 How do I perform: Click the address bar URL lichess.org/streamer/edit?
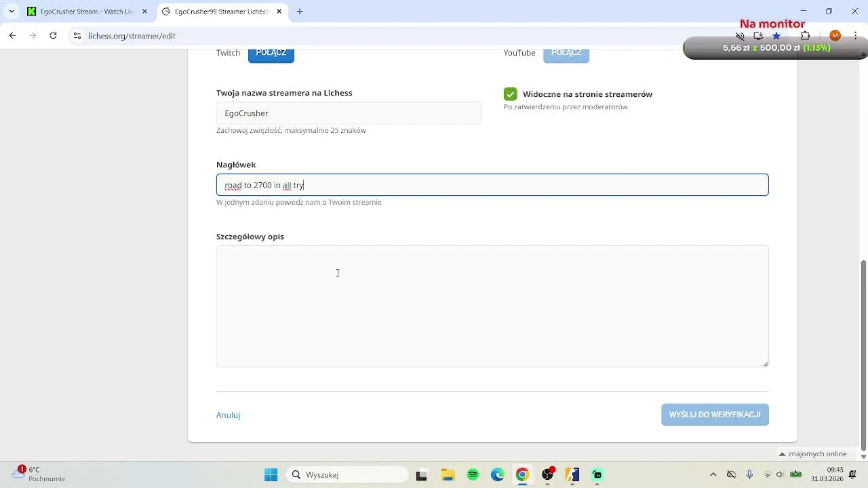point(132,36)
